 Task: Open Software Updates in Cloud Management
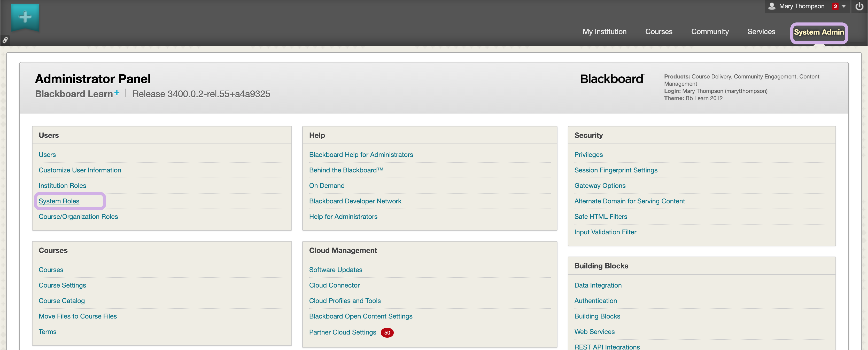(x=336, y=269)
